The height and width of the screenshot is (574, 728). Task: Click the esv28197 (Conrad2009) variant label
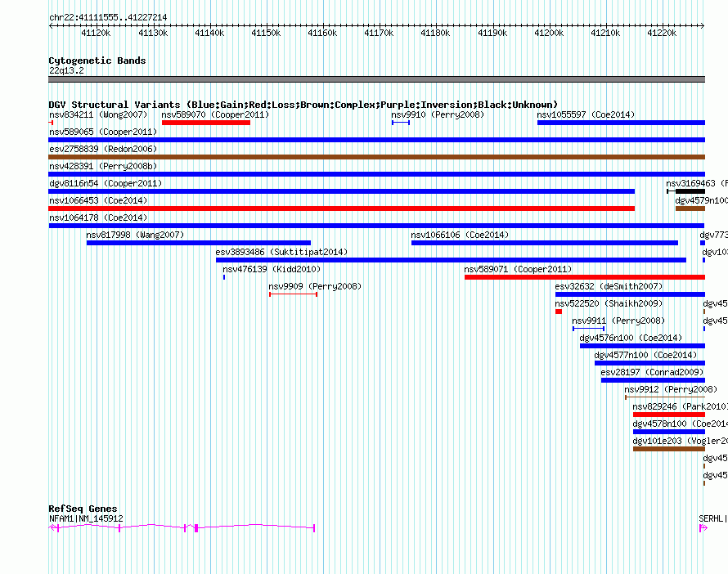652,372
